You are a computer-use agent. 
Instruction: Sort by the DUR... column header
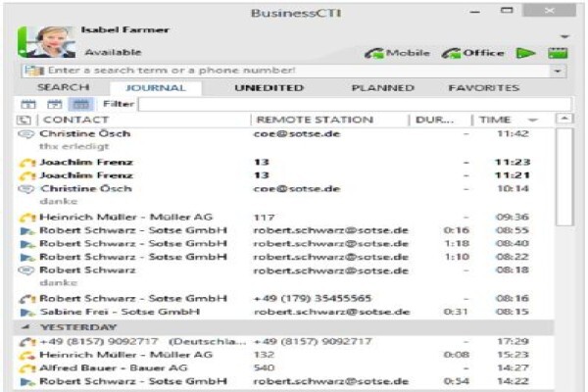click(x=434, y=120)
